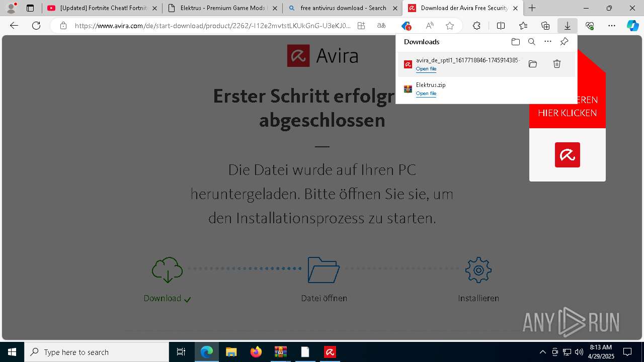The height and width of the screenshot is (362, 644).
Task: Open the shopping tag icon with badge
Action: (406, 26)
